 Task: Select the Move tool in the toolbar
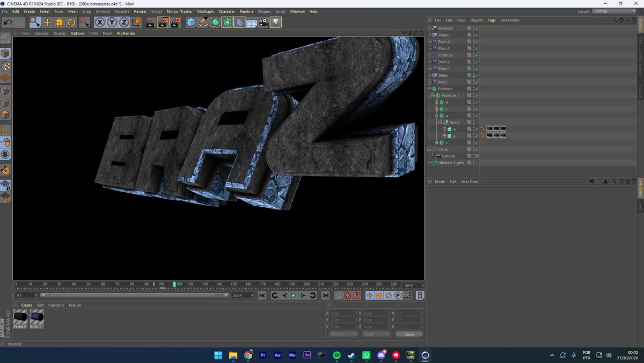click(x=47, y=22)
